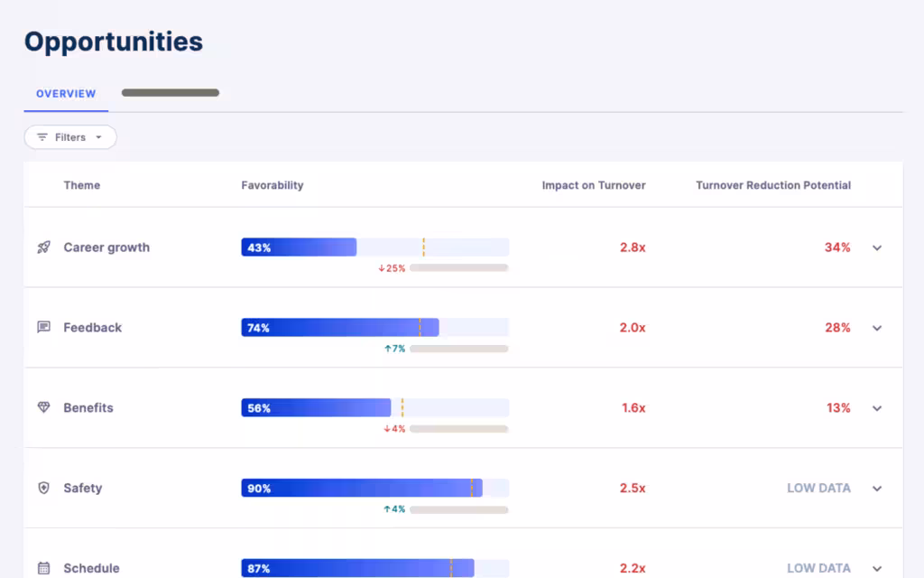Image resolution: width=924 pixels, height=578 pixels.
Task: Click the ↑7% change under Feedback
Action: [395, 349]
